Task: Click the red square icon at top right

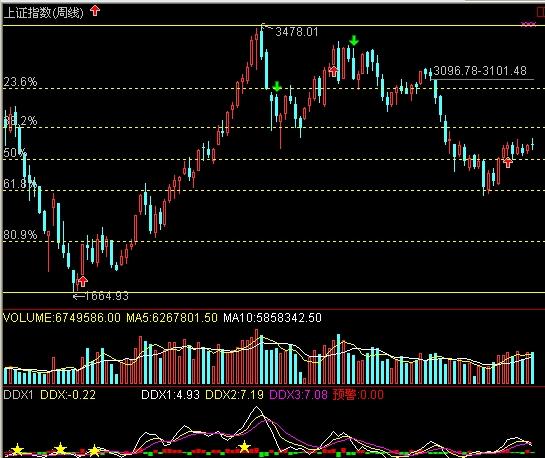Action: coord(540,12)
